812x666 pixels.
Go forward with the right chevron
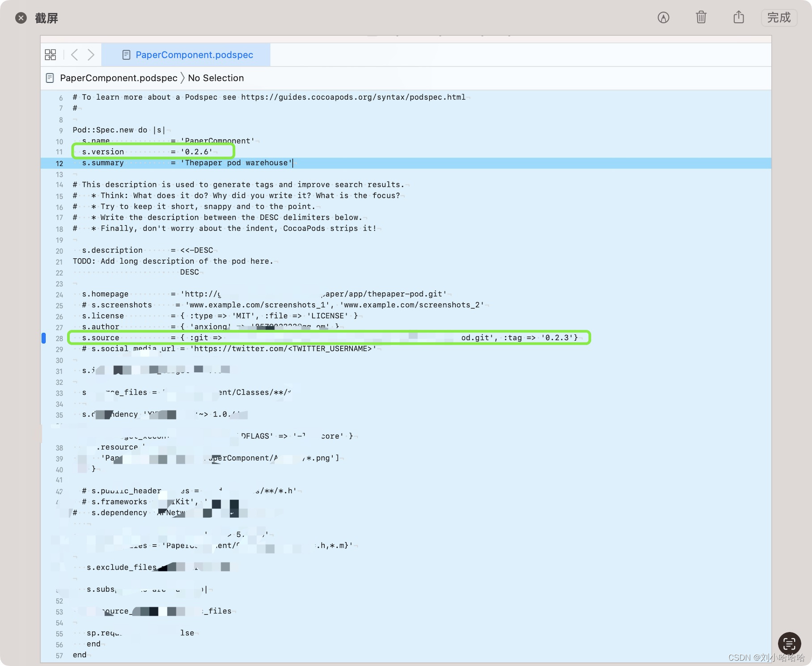tap(91, 55)
